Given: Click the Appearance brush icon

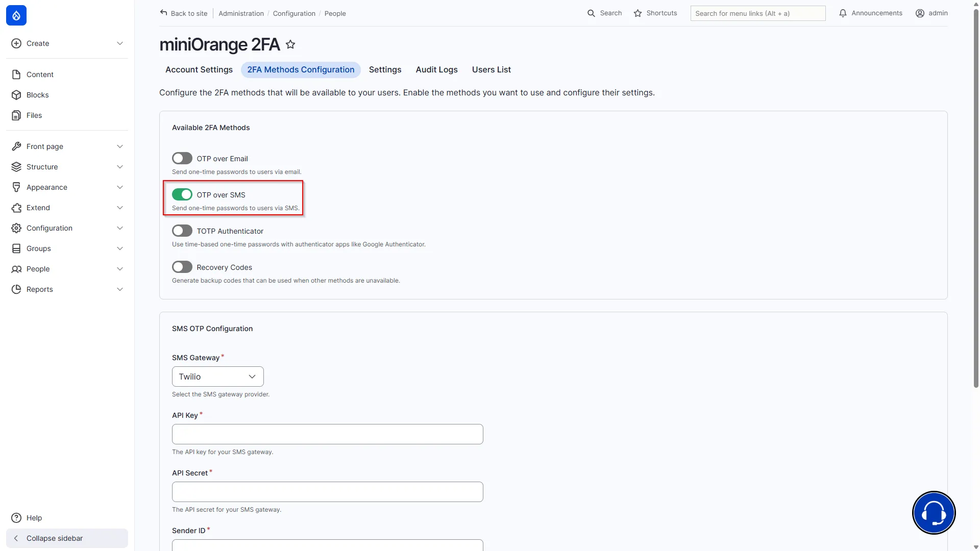Looking at the screenshot, I should click(16, 187).
